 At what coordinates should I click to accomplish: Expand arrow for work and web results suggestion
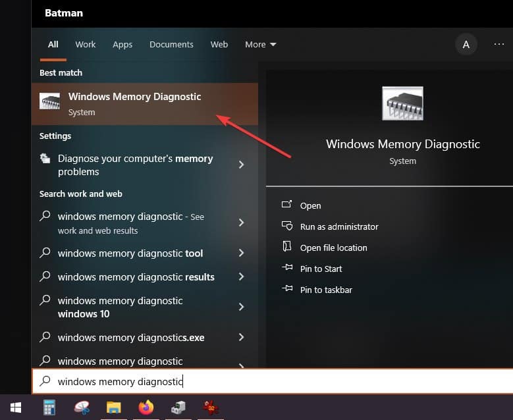click(241, 223)
